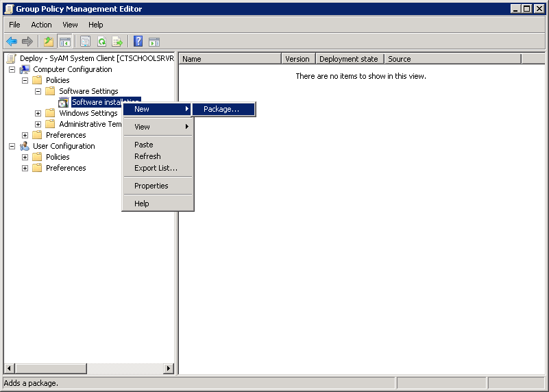
Task: Collapse the Computer Configuration tree node
Action: 12,69
